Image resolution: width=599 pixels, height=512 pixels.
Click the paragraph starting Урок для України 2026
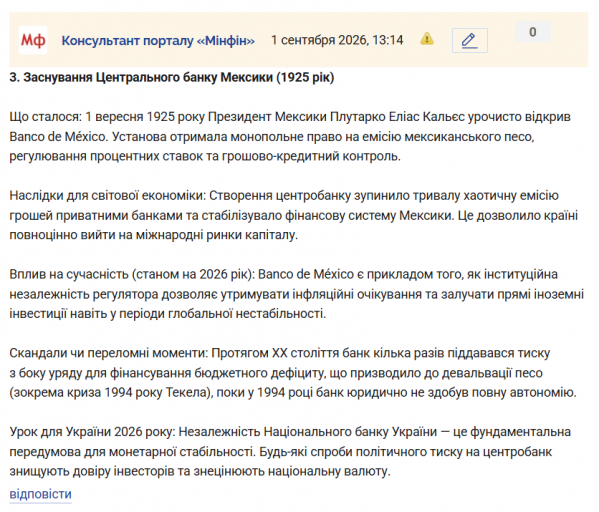point(290,451)
